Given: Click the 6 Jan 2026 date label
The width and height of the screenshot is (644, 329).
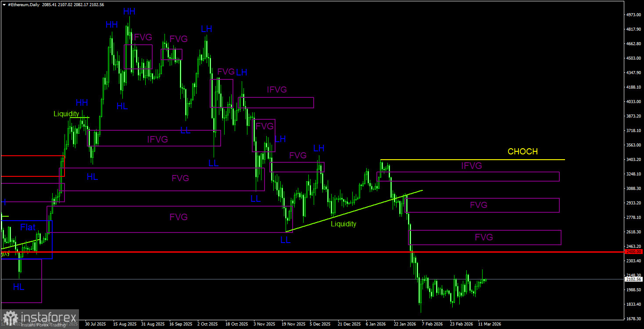Looking at the screenshot, I should click(x=376, y=324).
